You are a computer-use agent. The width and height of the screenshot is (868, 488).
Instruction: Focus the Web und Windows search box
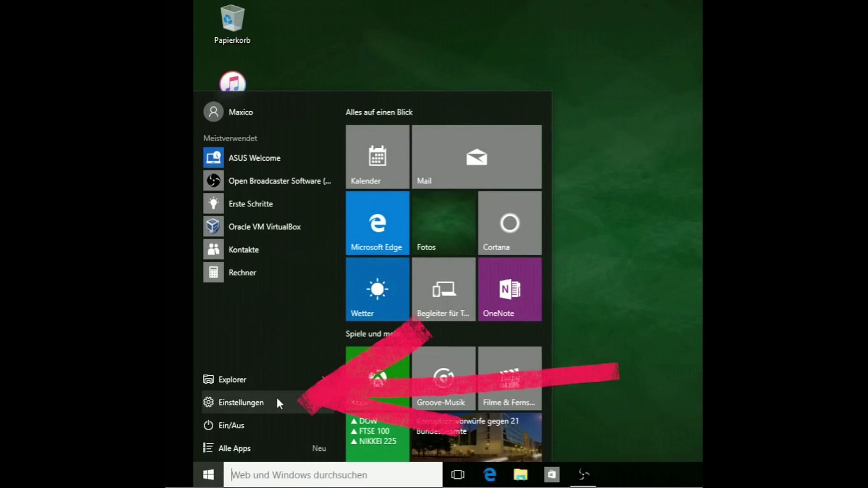coord(333,474)
